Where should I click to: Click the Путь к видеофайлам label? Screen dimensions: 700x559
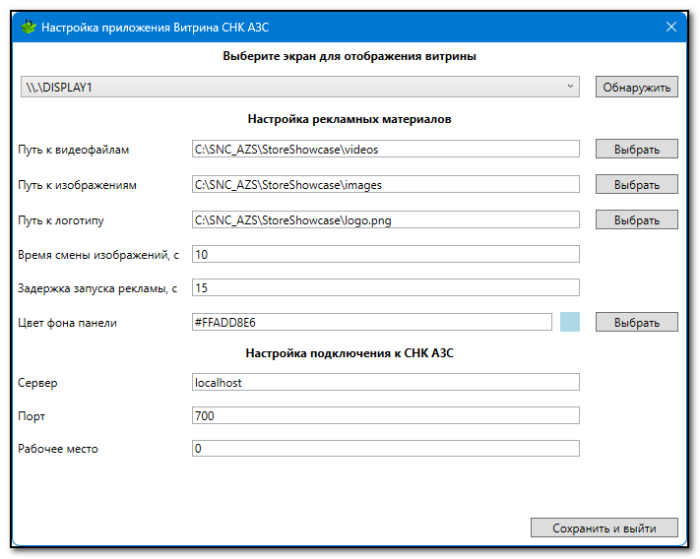point(73,150)
